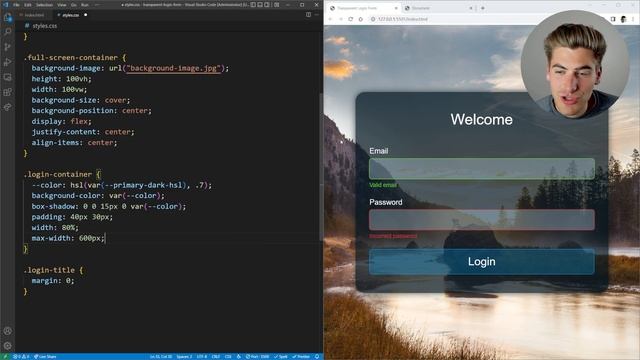
Task: Open Search view in VS Code activity bar
Action: click(x=7, y=32)
